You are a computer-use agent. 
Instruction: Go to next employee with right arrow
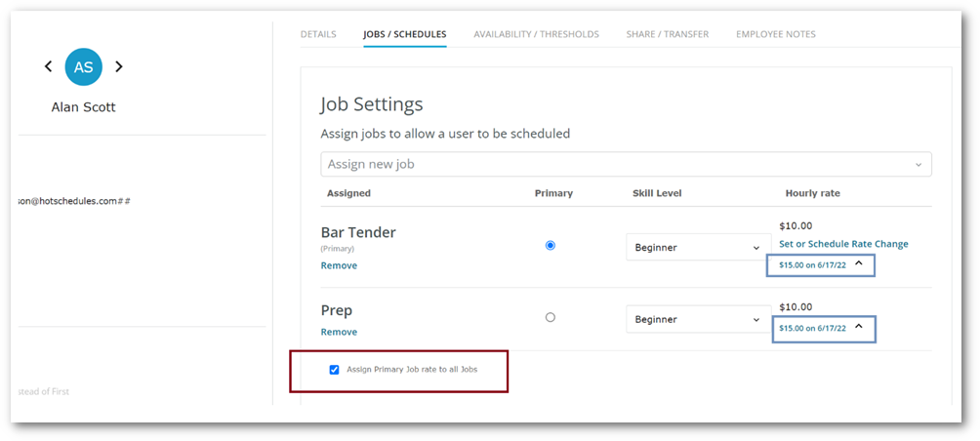(119, 66)
